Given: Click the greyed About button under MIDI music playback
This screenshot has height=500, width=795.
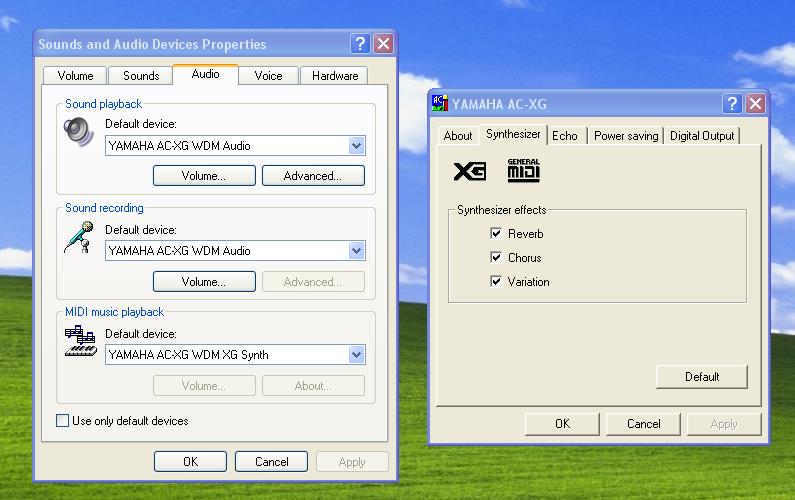Looking at the screenshot, I should tap(313, 385).
